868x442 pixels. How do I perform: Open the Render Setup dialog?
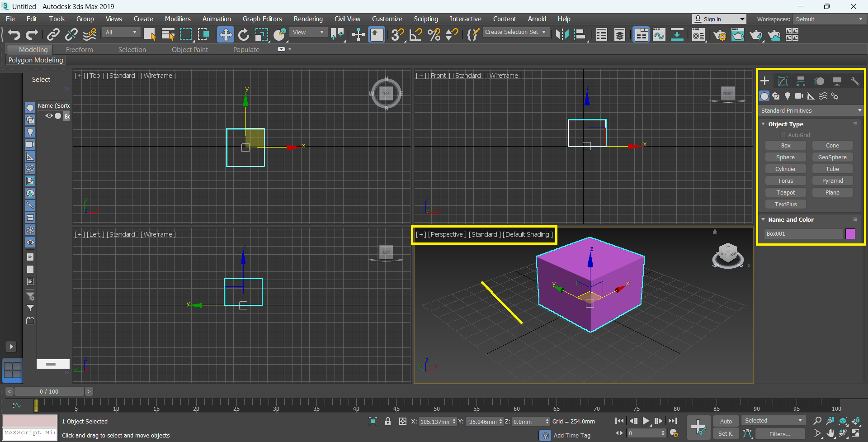click(720, 34)
